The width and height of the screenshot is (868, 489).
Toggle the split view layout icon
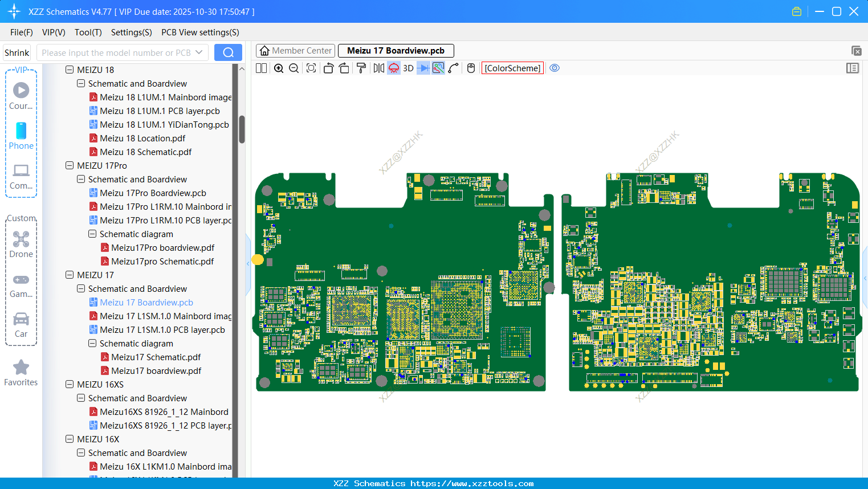261,68
